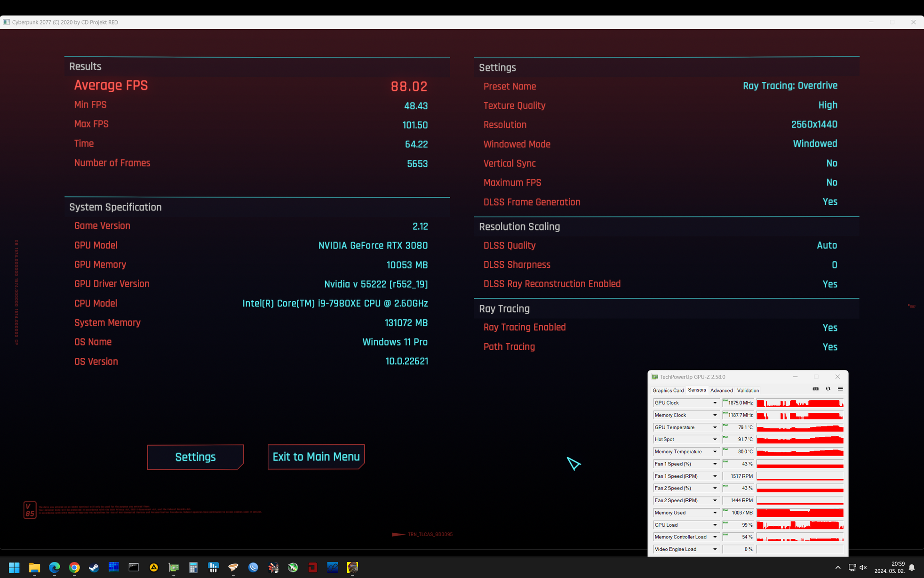Open the blue memory-module taskbar app
The image size is (924, 578).
114,567
